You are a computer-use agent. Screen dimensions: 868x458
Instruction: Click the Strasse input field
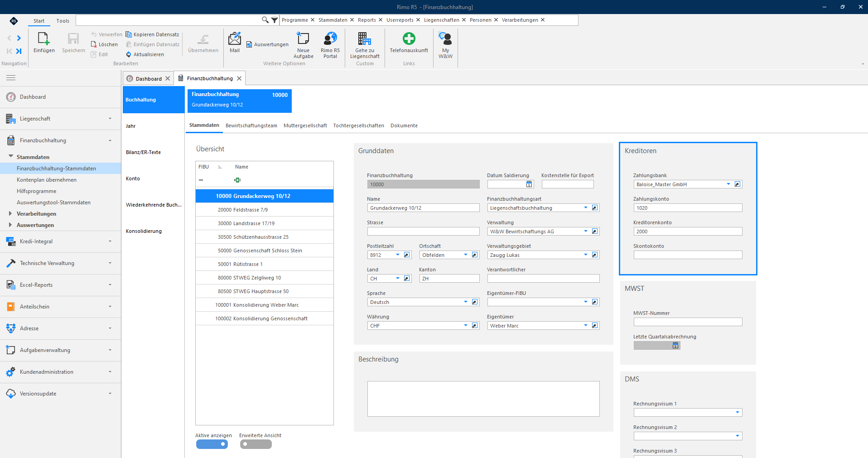coord(423,231)
